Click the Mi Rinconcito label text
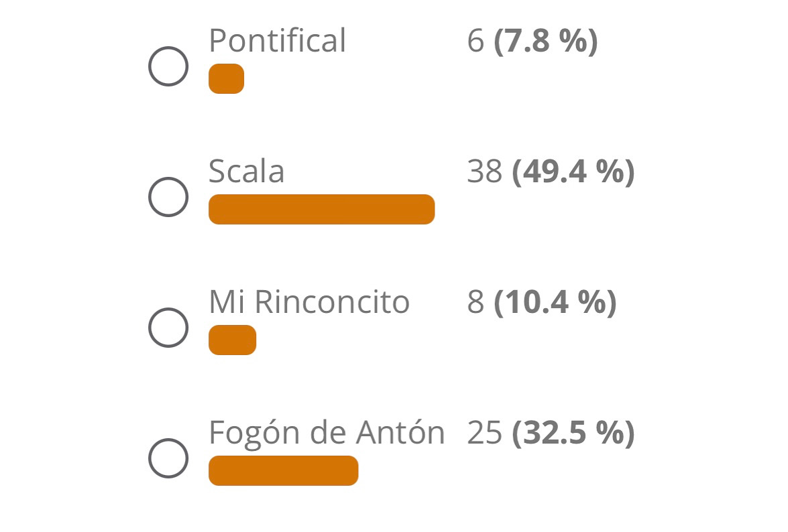 pyautogui.click(x=309, y=302)
